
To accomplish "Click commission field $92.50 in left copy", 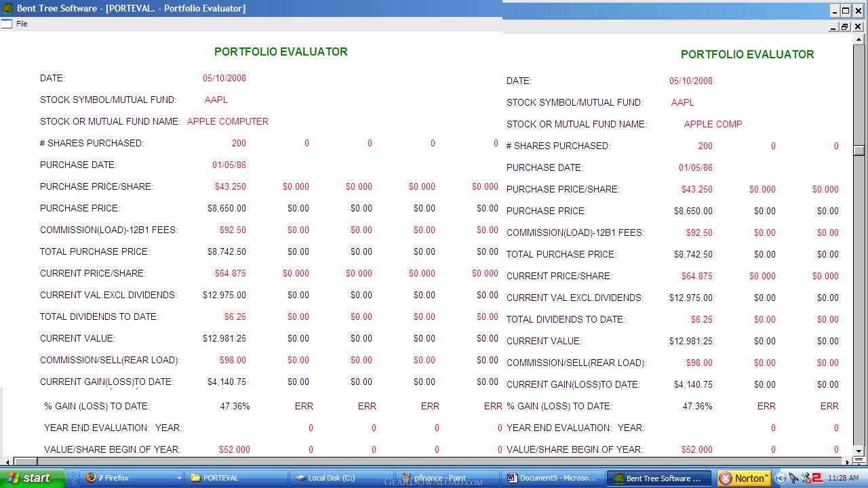I will (x=233, y=230).
